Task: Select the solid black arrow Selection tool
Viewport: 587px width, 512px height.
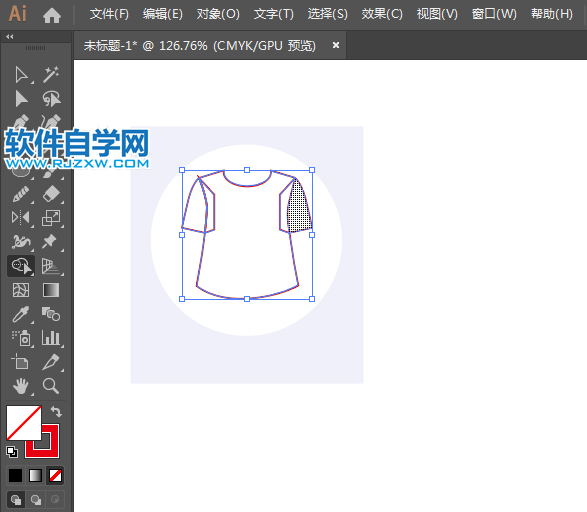Action: click(x=21, y=99)
